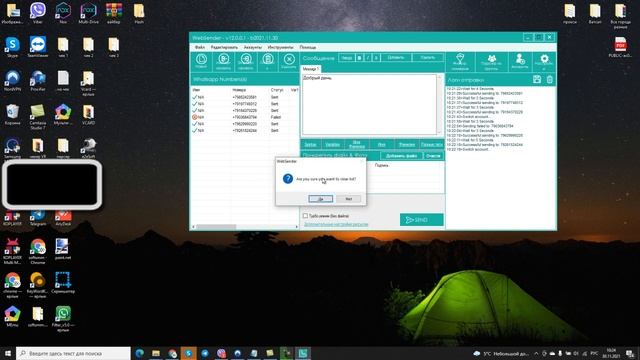This screenshot has width=640, height=360.
Task: Clear the sending log with trash icon
Action: tap(549, 80)
